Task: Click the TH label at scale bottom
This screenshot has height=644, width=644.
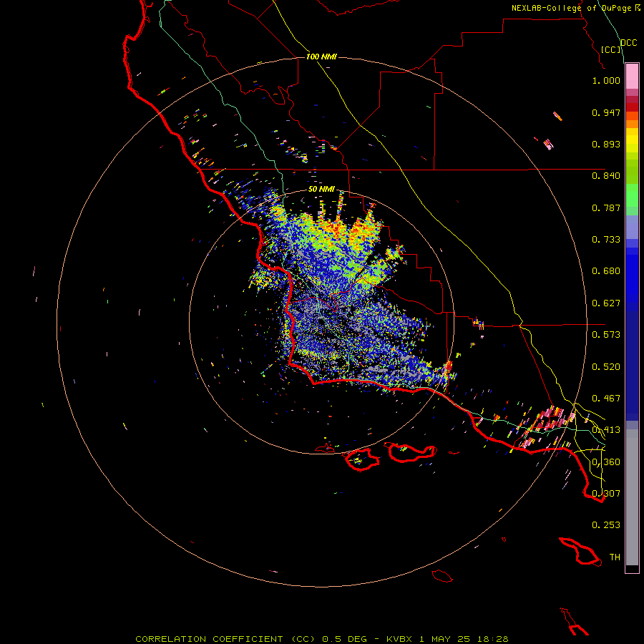Action: pos(615,557)
